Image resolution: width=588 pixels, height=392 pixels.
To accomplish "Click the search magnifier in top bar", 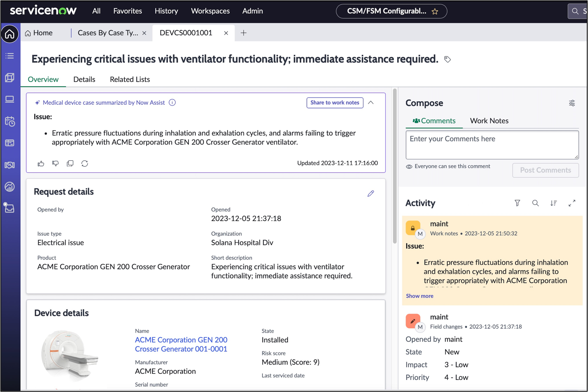I will pos(575,11).
